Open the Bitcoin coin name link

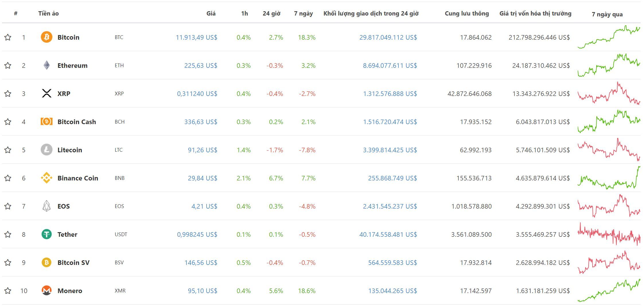click(68, 37)
